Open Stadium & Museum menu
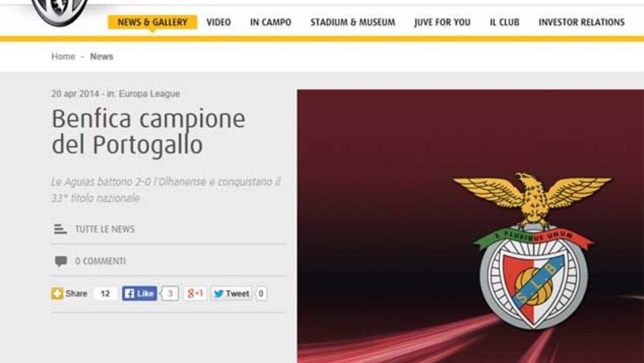This screenshot has height=363, width=644. click(x=353, y=22)
